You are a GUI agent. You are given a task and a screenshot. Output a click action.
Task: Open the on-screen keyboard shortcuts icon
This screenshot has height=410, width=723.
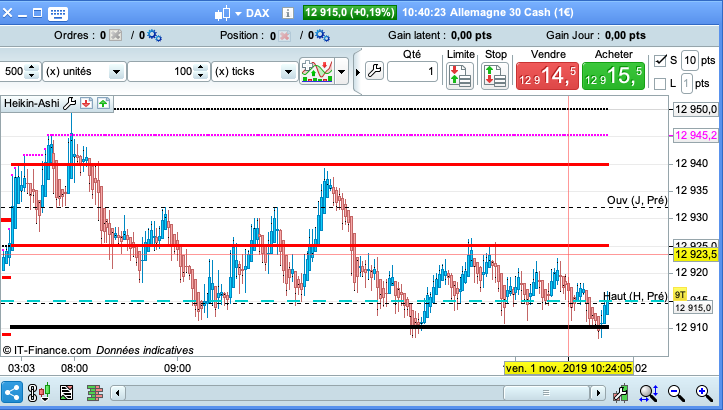(58, 13)
